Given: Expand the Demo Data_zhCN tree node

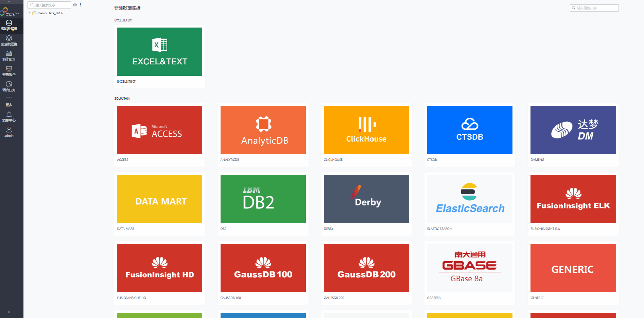Looking at the screenshot, I should pos(29,13).
